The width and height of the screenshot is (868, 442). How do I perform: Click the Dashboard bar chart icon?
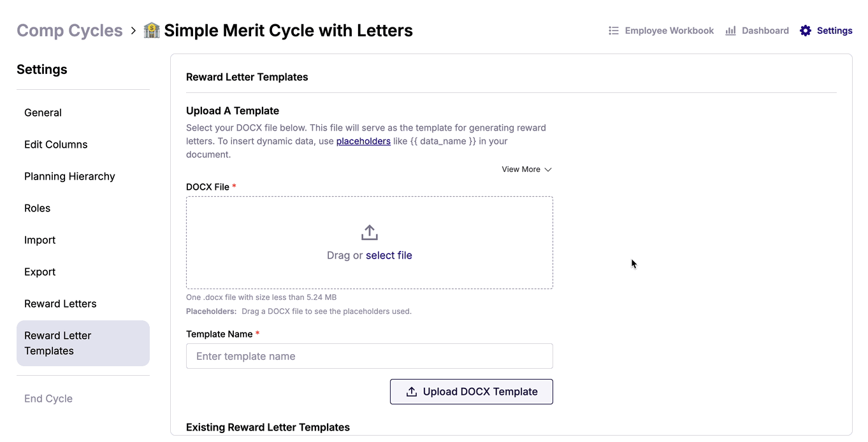(731, 31)
